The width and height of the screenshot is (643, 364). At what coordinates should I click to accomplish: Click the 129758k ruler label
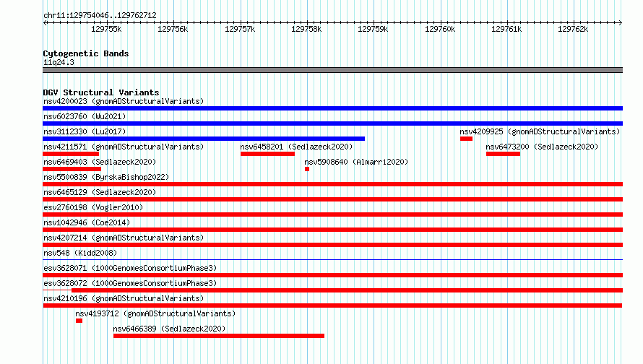click(306, 29)
